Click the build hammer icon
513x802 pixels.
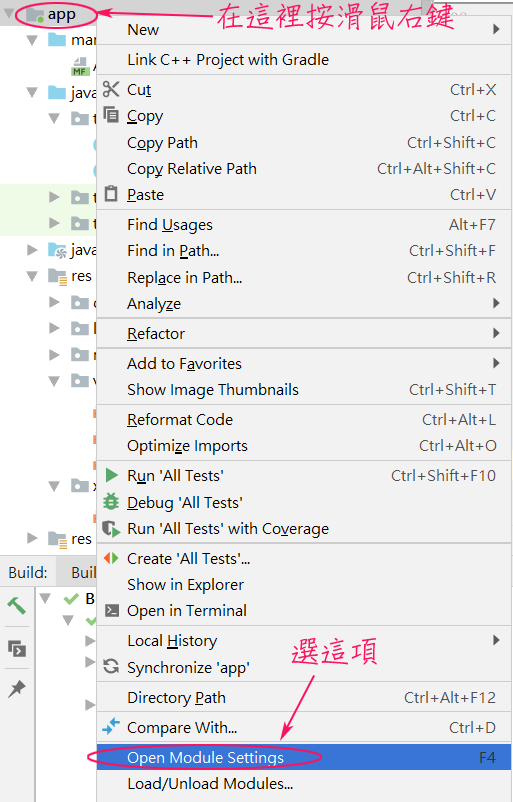point(16,606)
